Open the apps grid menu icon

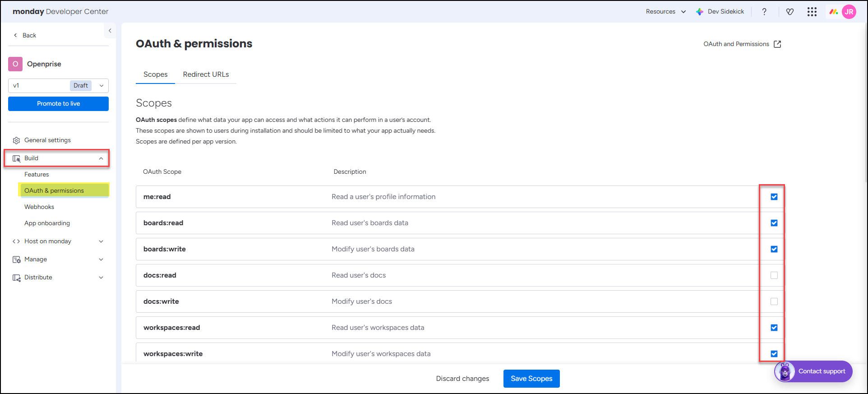tap(812, 12)
